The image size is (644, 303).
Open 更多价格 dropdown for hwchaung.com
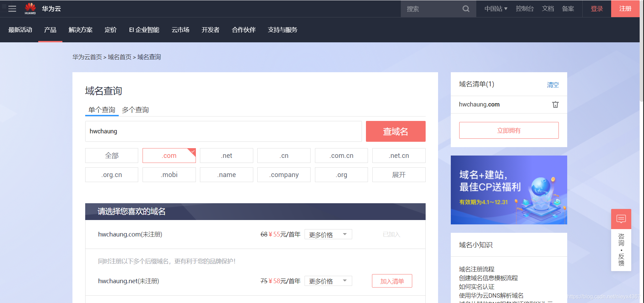click(328, 234)
